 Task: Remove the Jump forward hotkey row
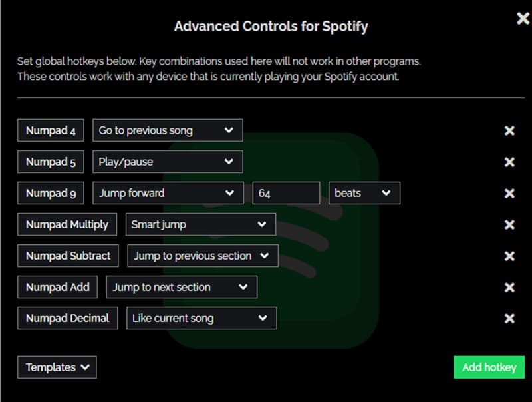tap(509, 193)
